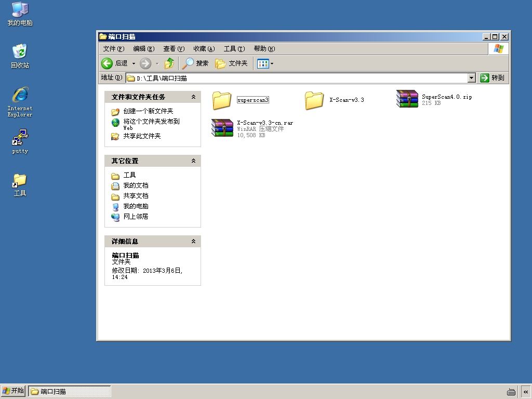The image size is (532, 399).
Task: Open the Views dropdown arrow
Action: pyautogui.click(x=272, y=63)
